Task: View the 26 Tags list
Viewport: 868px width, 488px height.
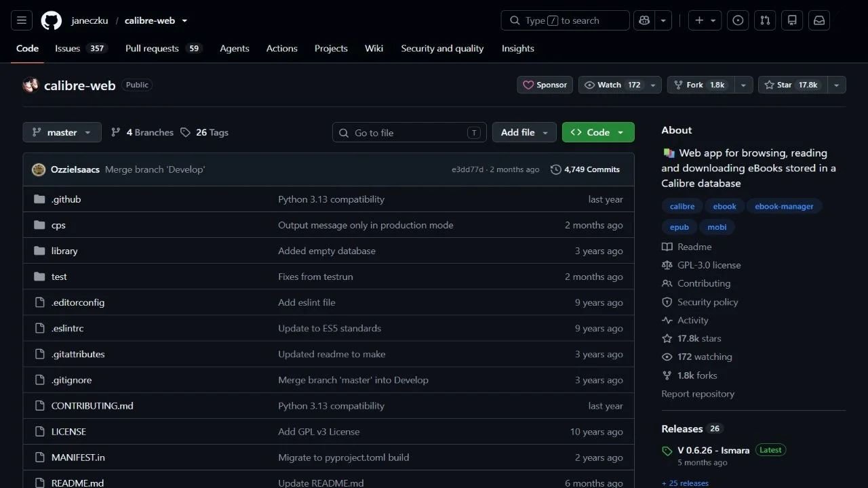Action: 205,132
